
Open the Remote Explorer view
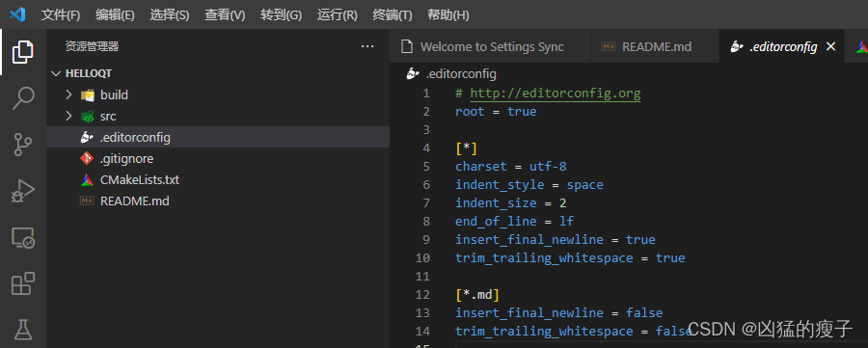tap(23, 238)
